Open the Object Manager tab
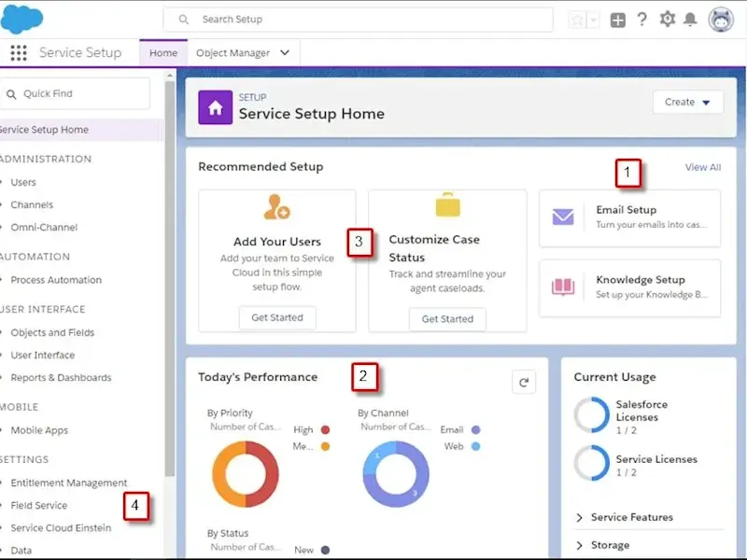747x560 pixels. coord(233,53)
